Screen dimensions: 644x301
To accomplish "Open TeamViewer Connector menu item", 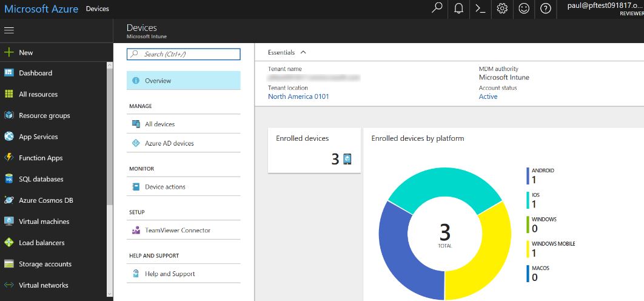I will [184, 230].
